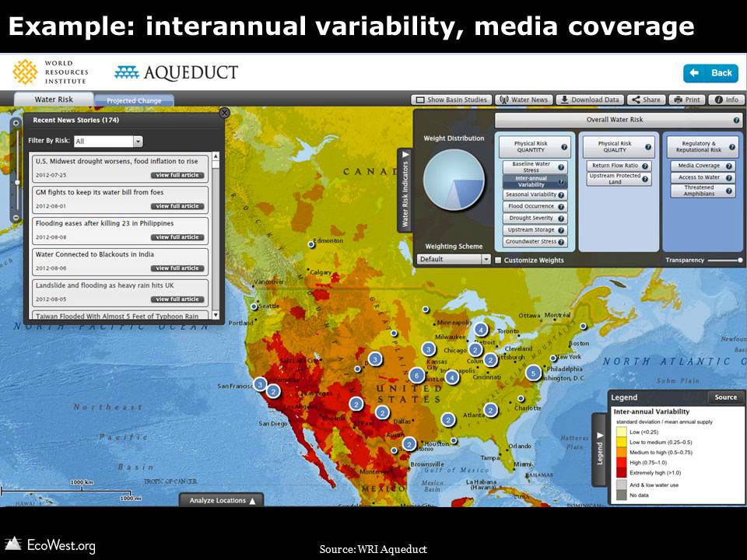Click help icon beside Flood Occurrence
This screenshot has width=747, height=560.
pos(561,207)
